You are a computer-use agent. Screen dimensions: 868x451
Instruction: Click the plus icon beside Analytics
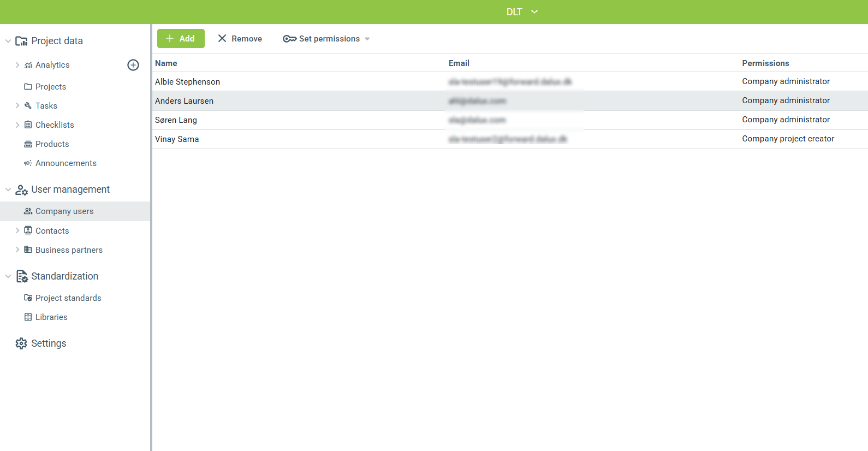coord(133,65)
